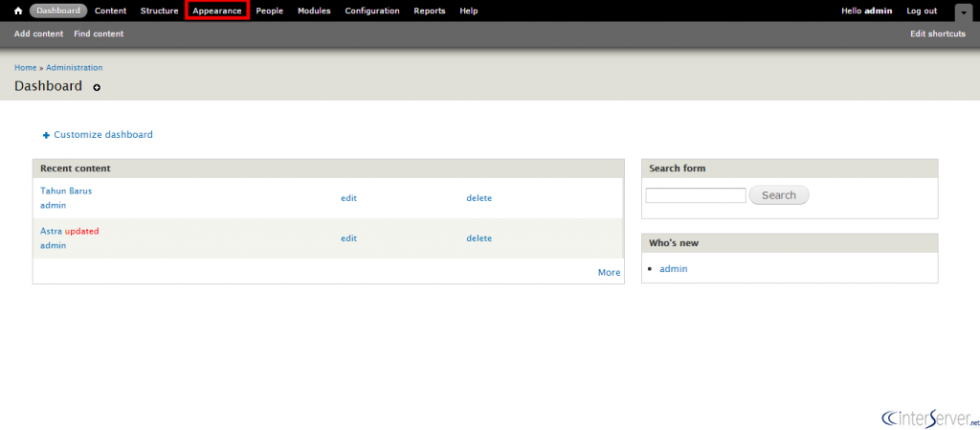The image size is (980, 430).
Task: Click the Find content shortcut
Action: (99, 34)
